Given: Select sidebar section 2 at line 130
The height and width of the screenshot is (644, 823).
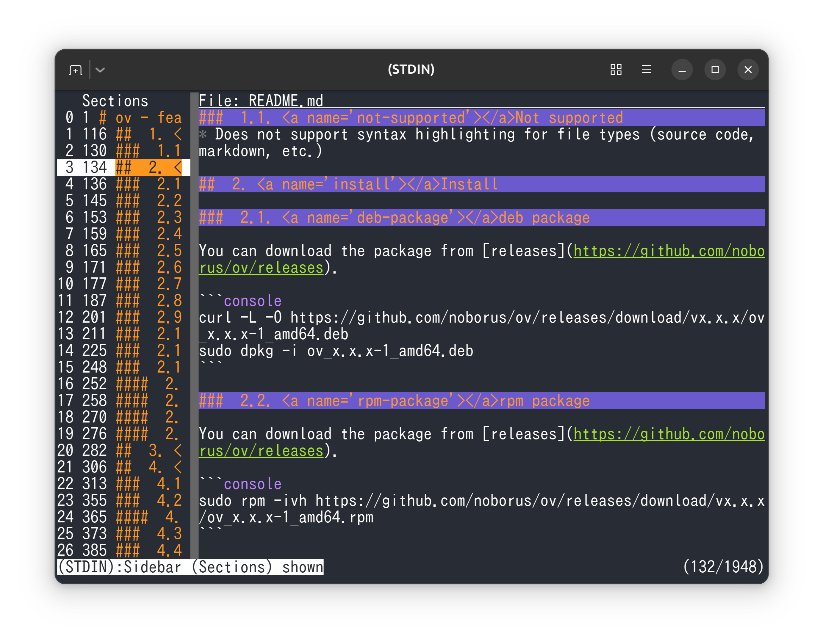Looking at the screenshot, I should [x=123, y=151].
